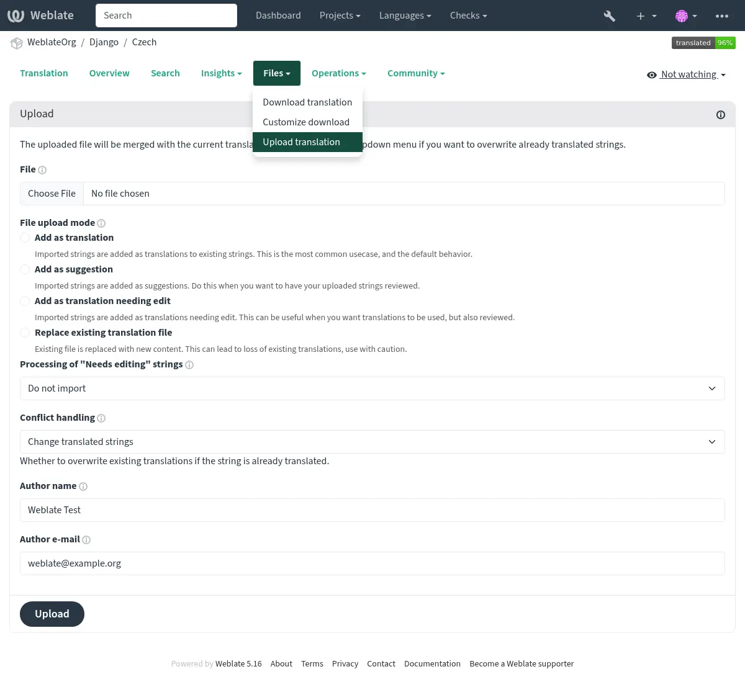Expand the Not watching dropdown
745x700 pixels.
[686, 74]
